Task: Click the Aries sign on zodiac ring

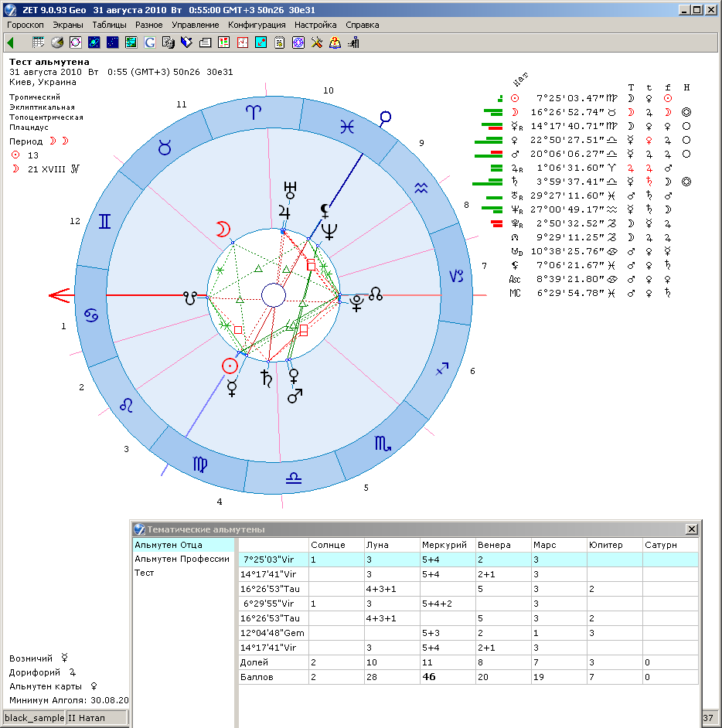Action: 254,111
